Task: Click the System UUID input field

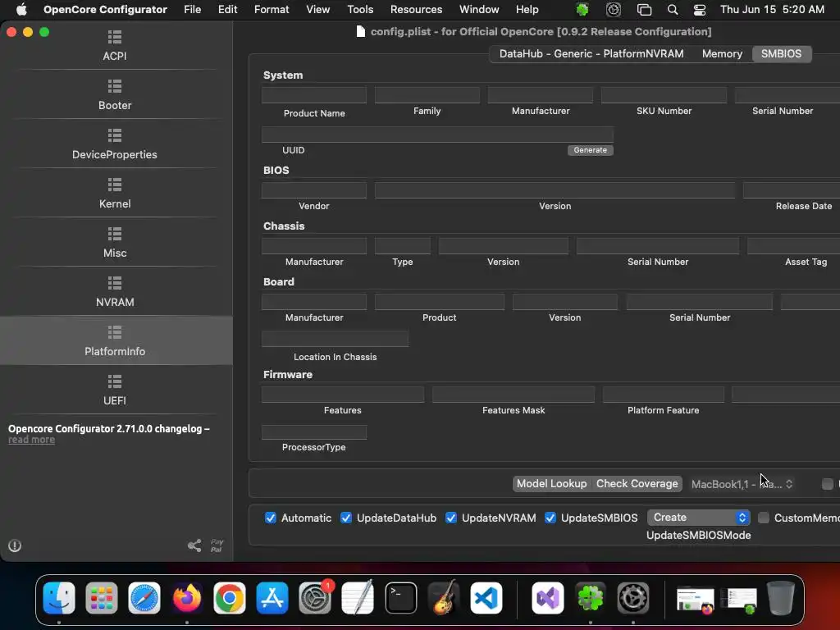Action: coord(438,135)
